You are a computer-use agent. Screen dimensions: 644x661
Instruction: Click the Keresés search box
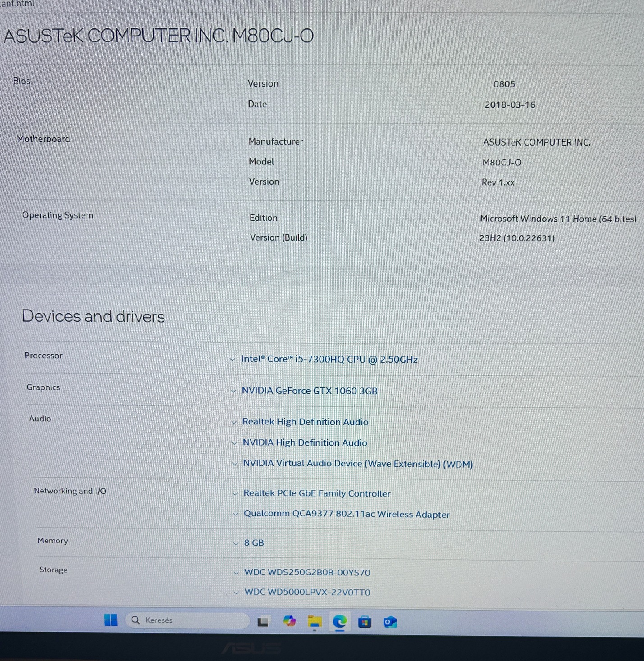click(187, 620)
